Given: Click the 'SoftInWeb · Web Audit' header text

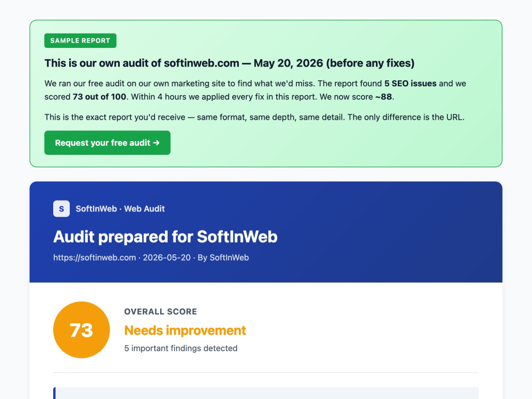Looking at the screenshot, I should 120,209.
